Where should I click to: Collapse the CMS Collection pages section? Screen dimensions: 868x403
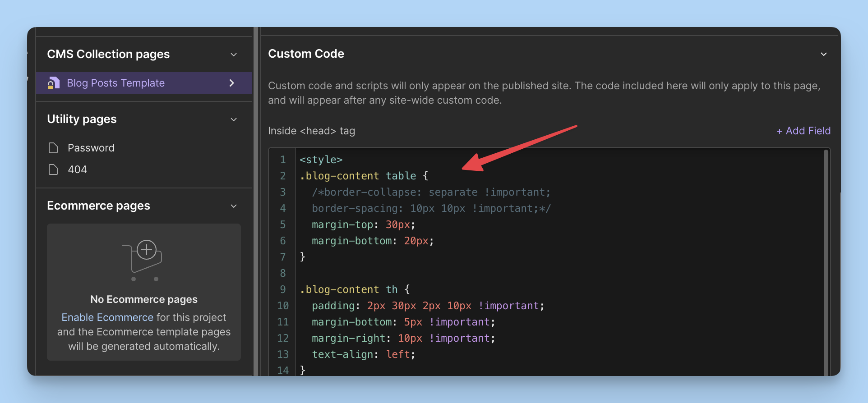pos(234,55)
